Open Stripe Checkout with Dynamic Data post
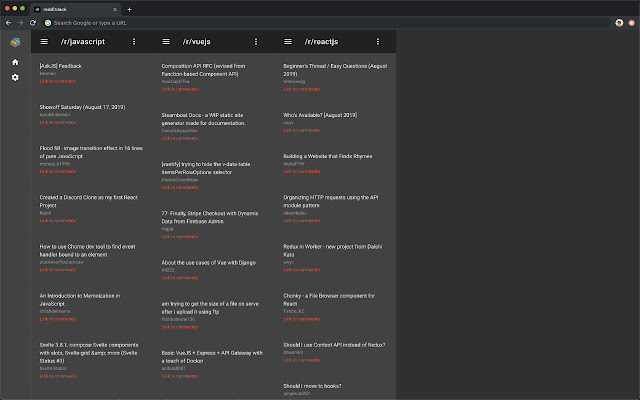Image resolution: width=640 pixels, height=400 pixels. coord(210,217)
